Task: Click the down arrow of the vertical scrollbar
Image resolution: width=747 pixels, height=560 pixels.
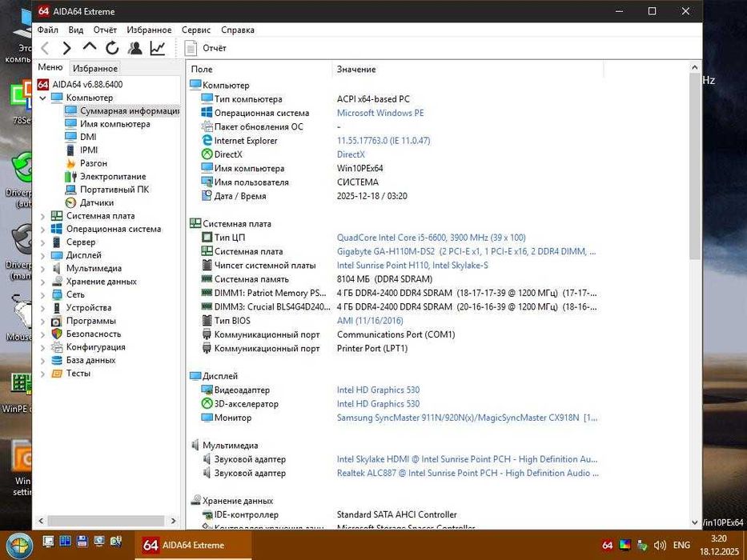Action: click(x=695, y=522)
